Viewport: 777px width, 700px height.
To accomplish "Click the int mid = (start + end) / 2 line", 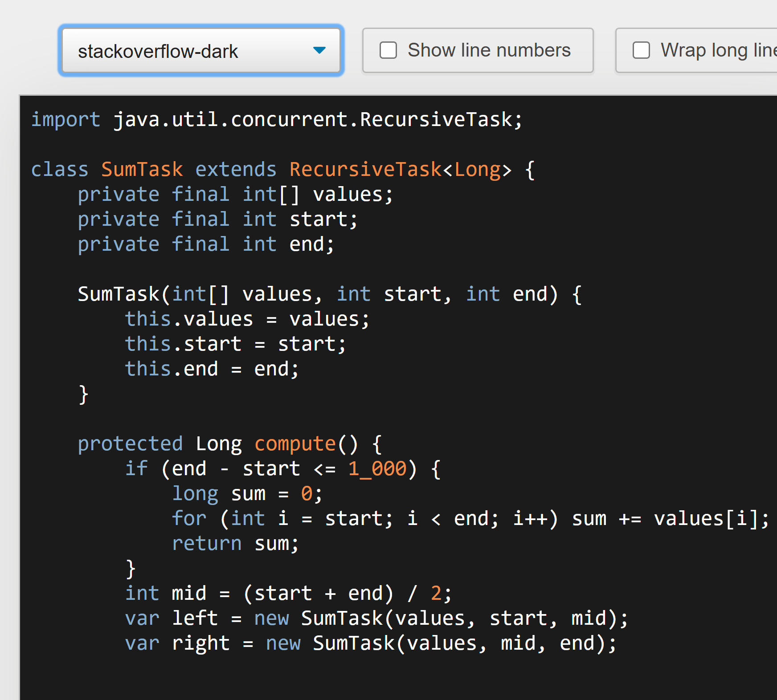I will (289, 593).
